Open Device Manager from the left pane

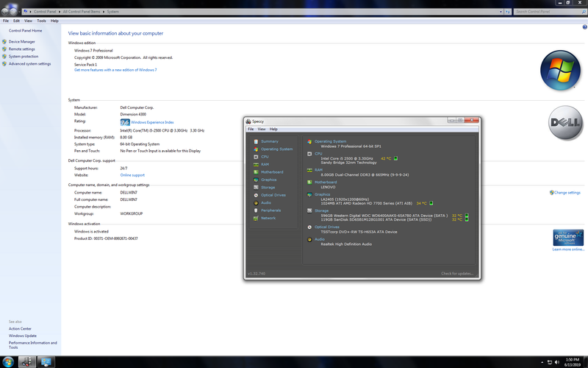[22, 42]
